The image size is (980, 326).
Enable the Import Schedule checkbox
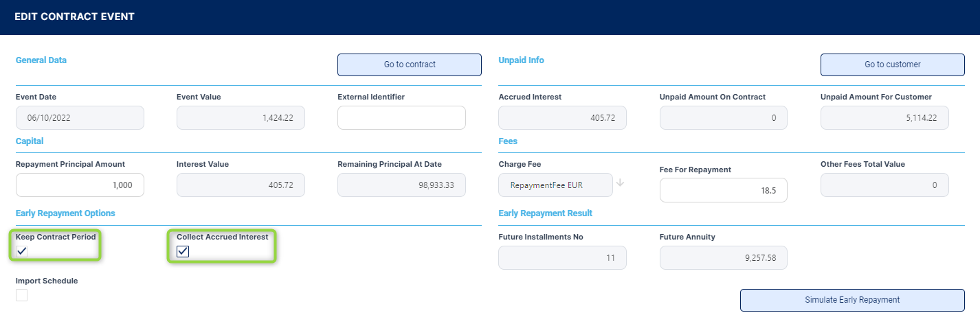click(22, 295)
